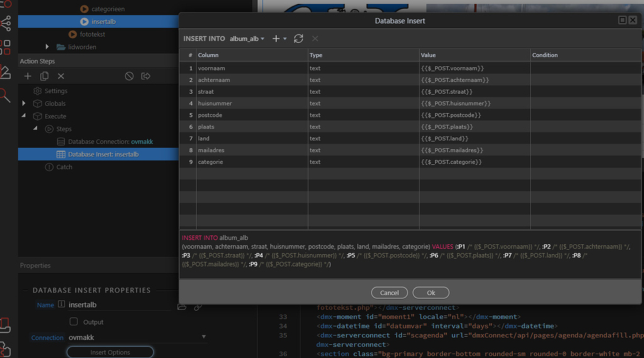Click the disable step icon in Action Steps
Screen dimensions: 644x358
129,76
